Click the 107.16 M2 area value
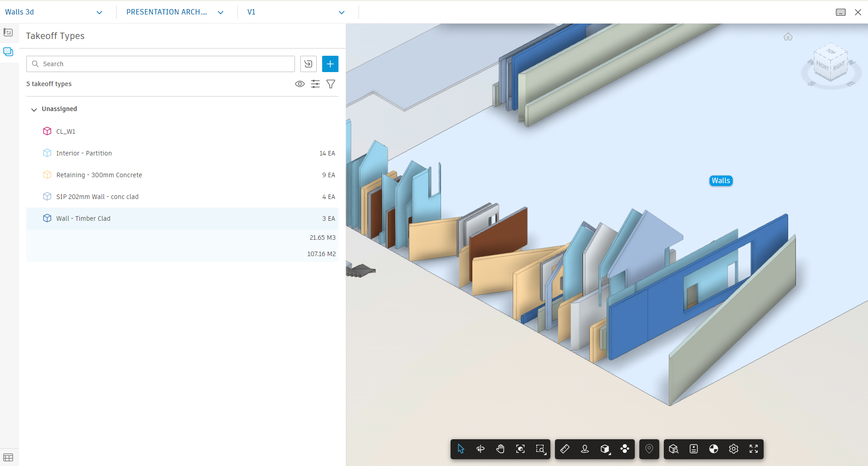The height and width of the screenshot is (466, 868). (x=321, y=254)
